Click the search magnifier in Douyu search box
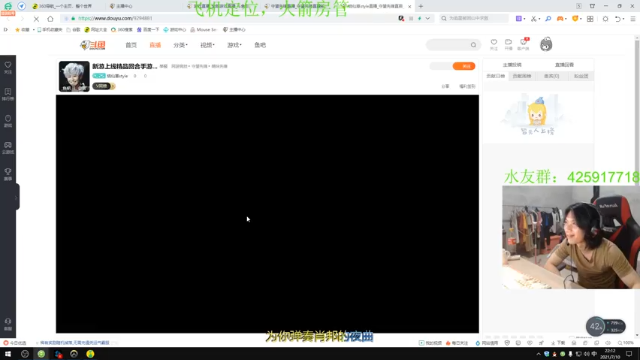Image resolution: width=640 pixels, height=360 pixels. [473, 45]
